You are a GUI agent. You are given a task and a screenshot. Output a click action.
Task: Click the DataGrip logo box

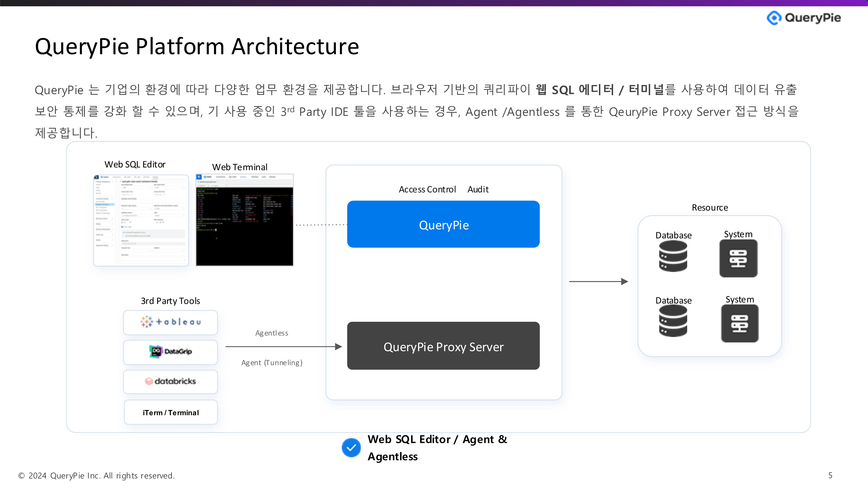click(170, 352)
